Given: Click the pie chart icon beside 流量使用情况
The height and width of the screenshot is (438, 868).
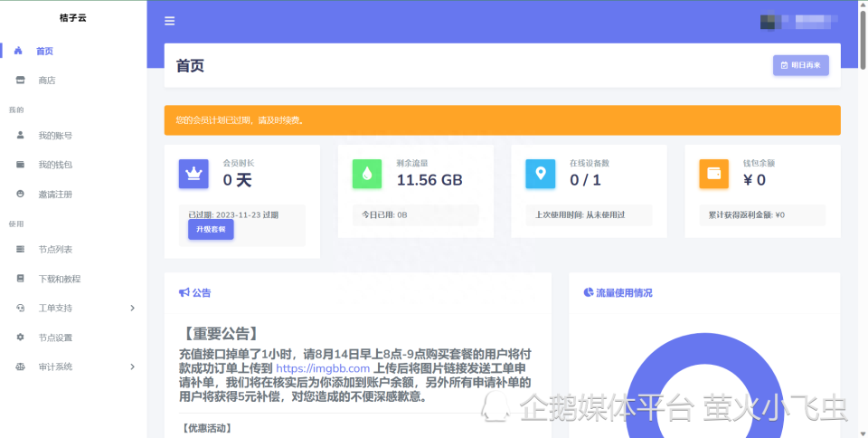Looking at the screenshot, I should click(x=588, y=293).
